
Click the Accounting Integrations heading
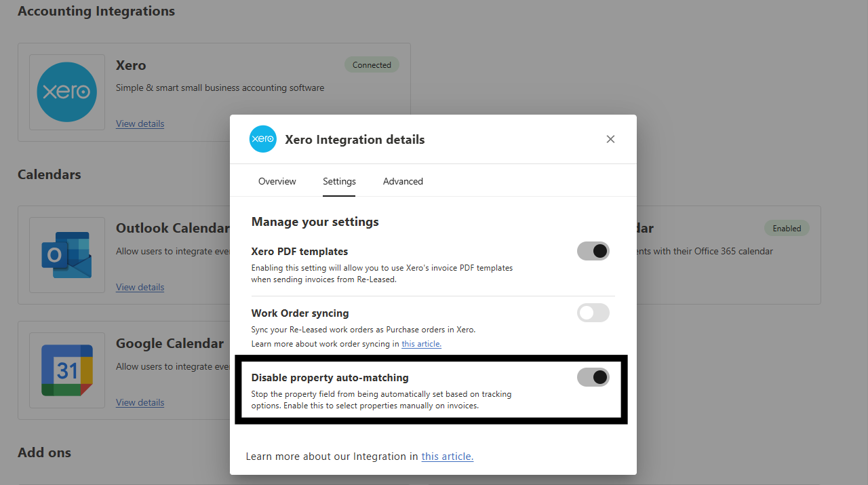tap(96, 11)
